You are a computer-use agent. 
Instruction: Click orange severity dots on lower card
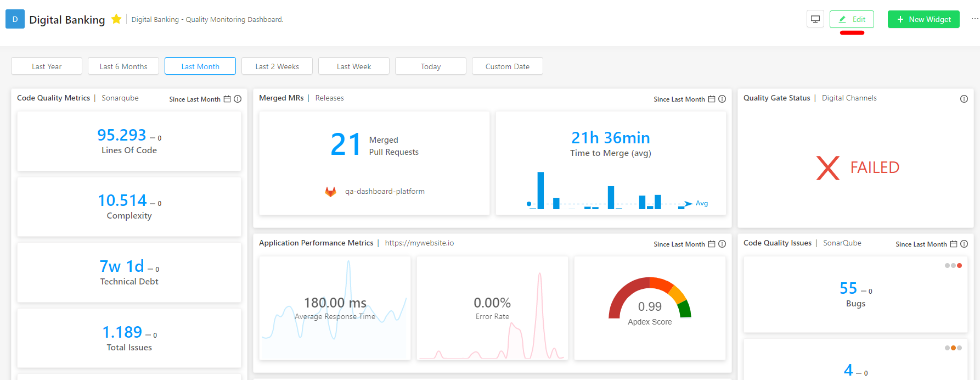click(x=953, y=348)
